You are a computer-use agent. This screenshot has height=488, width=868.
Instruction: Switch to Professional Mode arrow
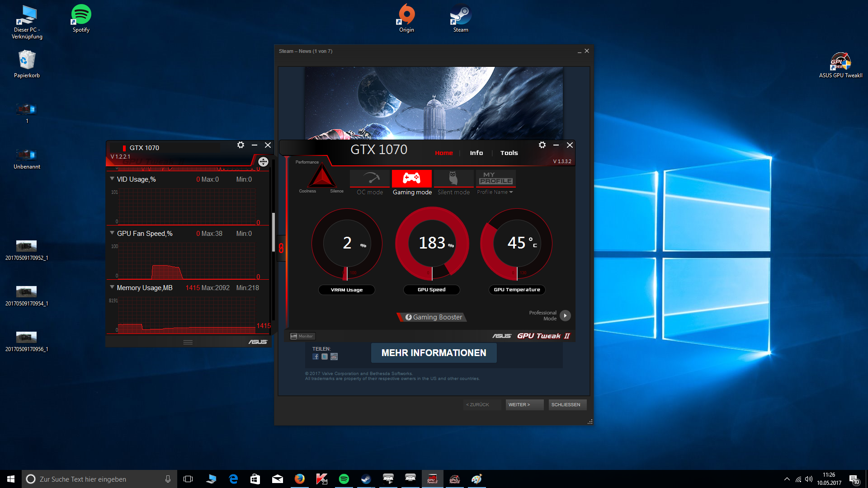[565, 315]
